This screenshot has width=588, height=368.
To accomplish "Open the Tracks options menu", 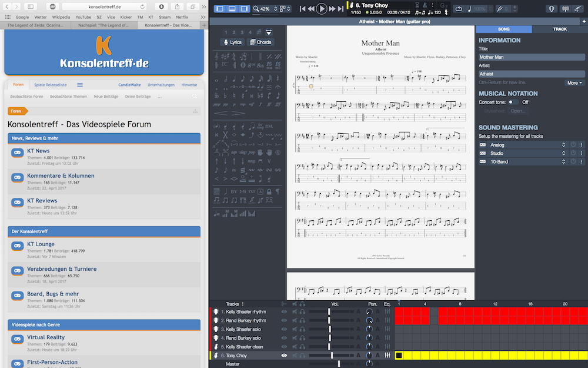I will (x=243, y=304).
